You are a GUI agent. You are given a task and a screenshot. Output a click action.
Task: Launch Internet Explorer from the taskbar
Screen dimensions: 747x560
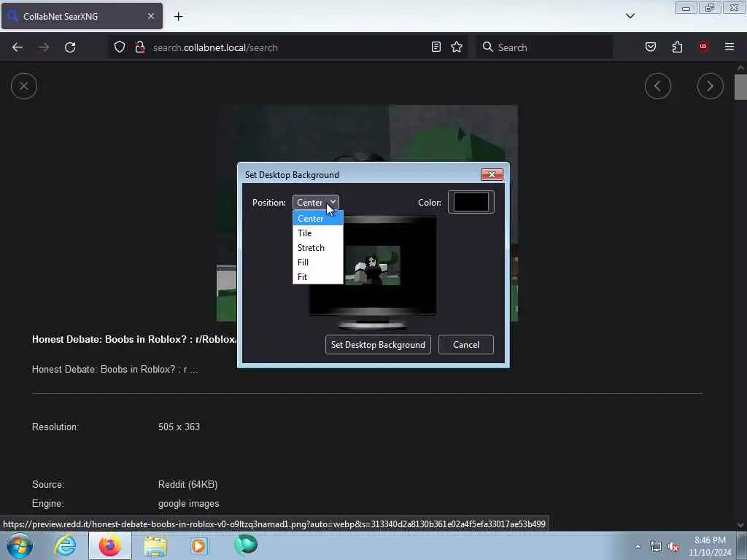click(65, 545)
